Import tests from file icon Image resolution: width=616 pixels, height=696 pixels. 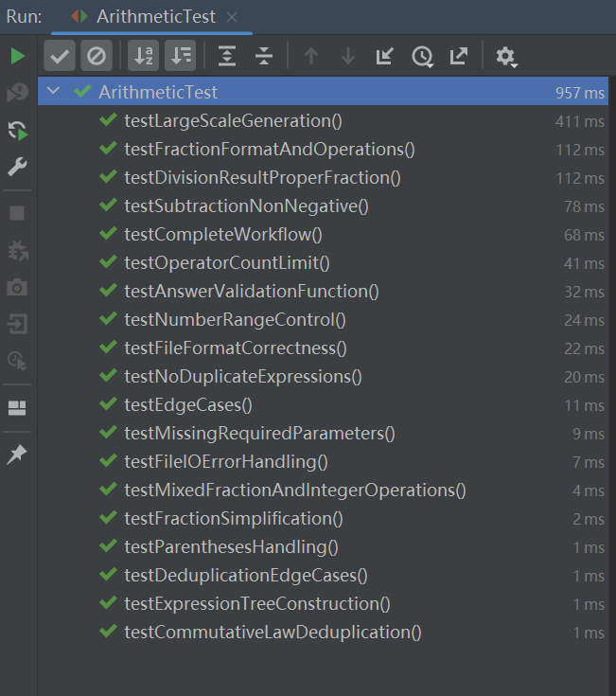pos(384,56)
